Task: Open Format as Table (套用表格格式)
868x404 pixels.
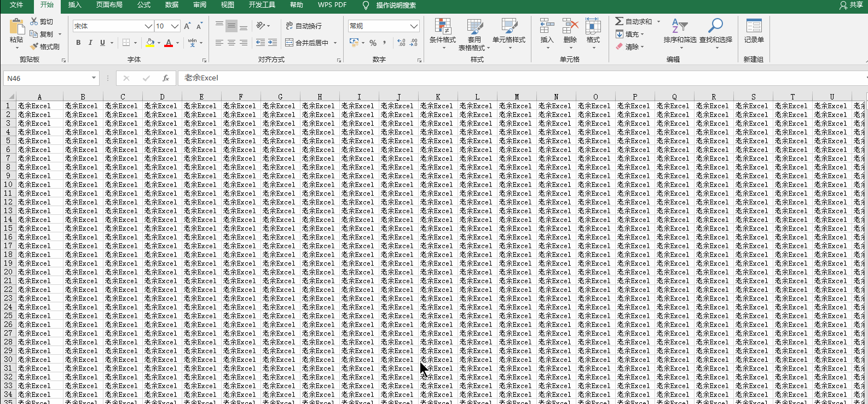Action: click(x=474, y=33)
